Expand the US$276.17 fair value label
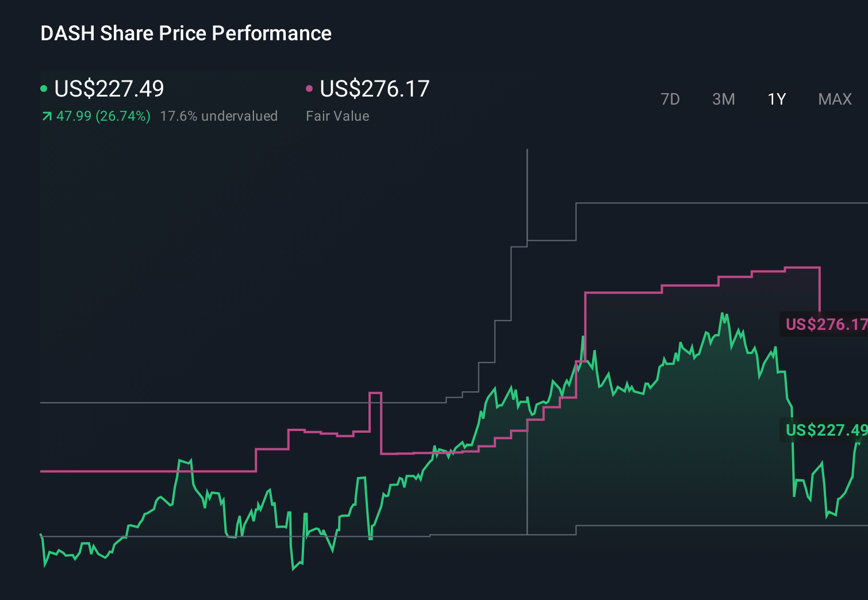The image size is (868, 600). pyautogui.click(x=825, y=325)
